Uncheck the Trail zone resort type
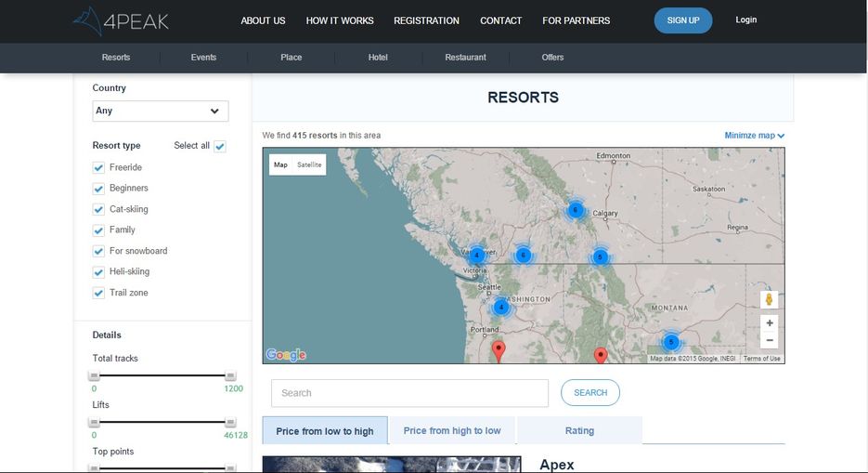 (98, 293)
